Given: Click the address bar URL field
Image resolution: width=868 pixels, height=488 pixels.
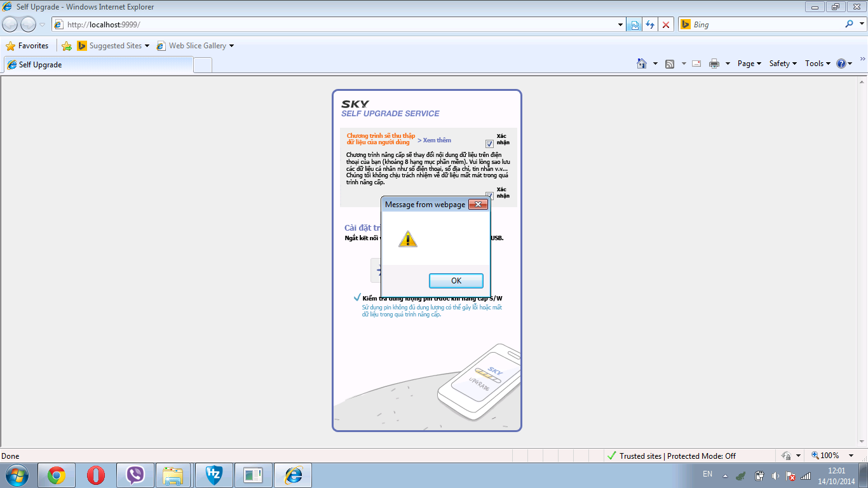Looking at the screenshot, I should tap(337, 25).
